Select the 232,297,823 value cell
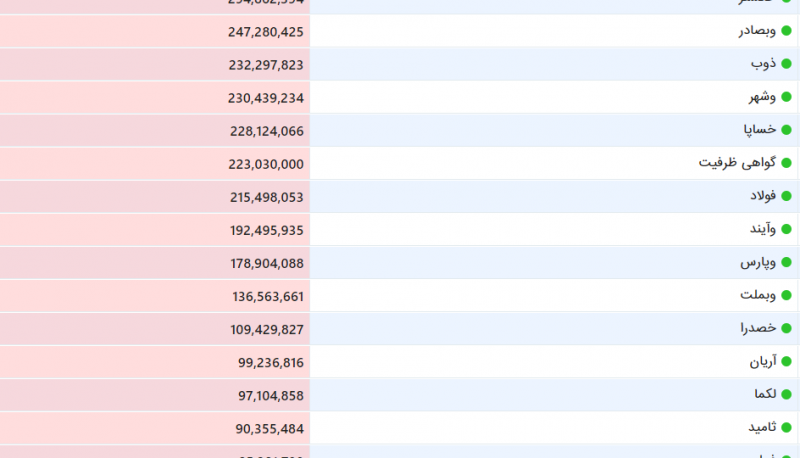 [x=265, y=65]
